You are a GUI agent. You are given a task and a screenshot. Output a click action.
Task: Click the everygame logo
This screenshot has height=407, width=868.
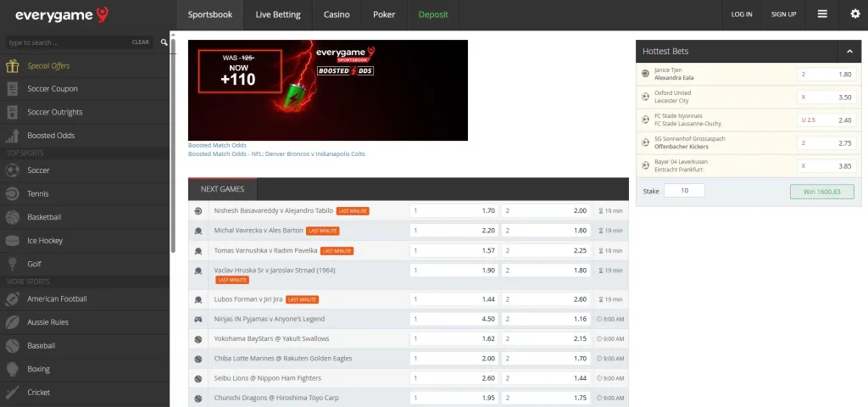pos(61,15)
